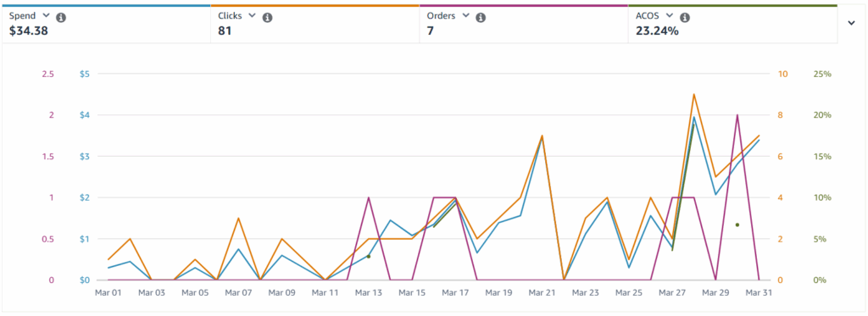868x316 pixels.
Task: Select the 23.24% ACOS value
Action: 657,31
